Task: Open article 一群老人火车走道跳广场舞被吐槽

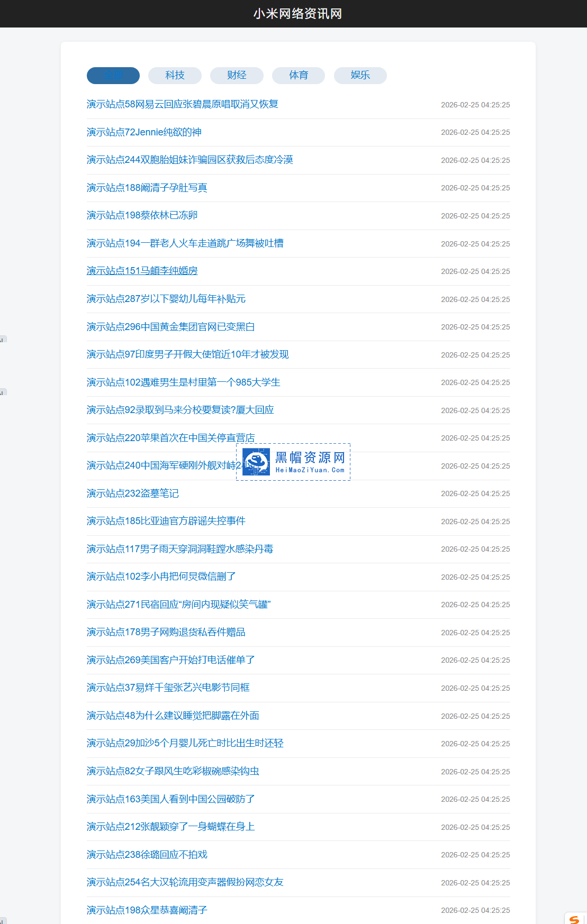Action: click(185, 243)
